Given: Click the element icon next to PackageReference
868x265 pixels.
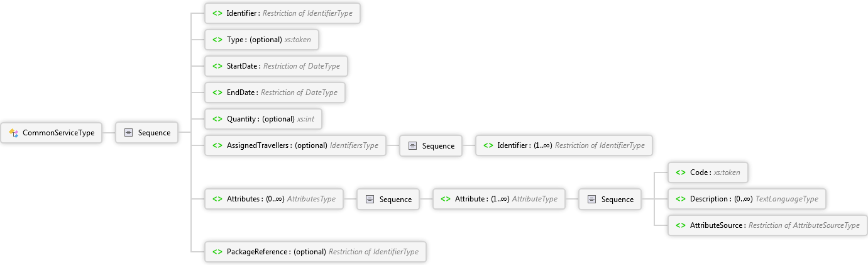Looking at the screenshot, I should 217,252.
